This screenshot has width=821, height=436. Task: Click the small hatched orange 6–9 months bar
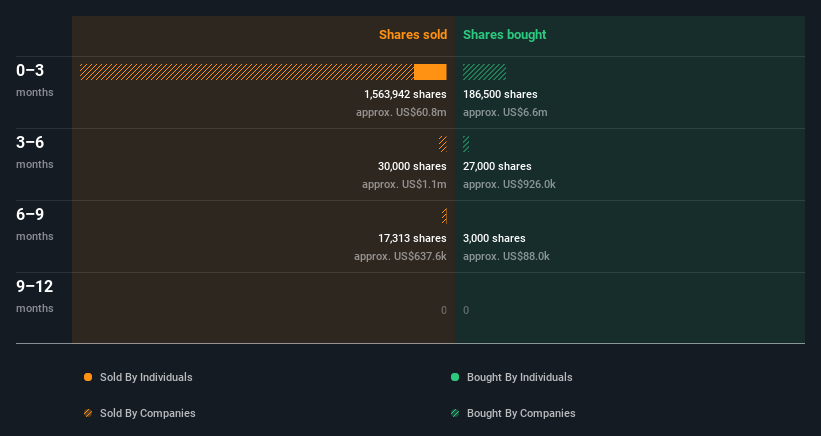coord(445,216)
